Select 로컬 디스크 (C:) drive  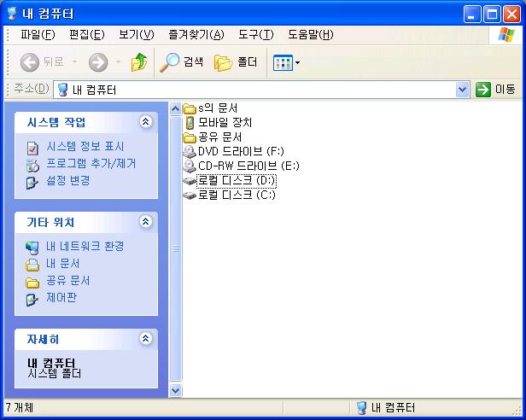coord(230,195)
